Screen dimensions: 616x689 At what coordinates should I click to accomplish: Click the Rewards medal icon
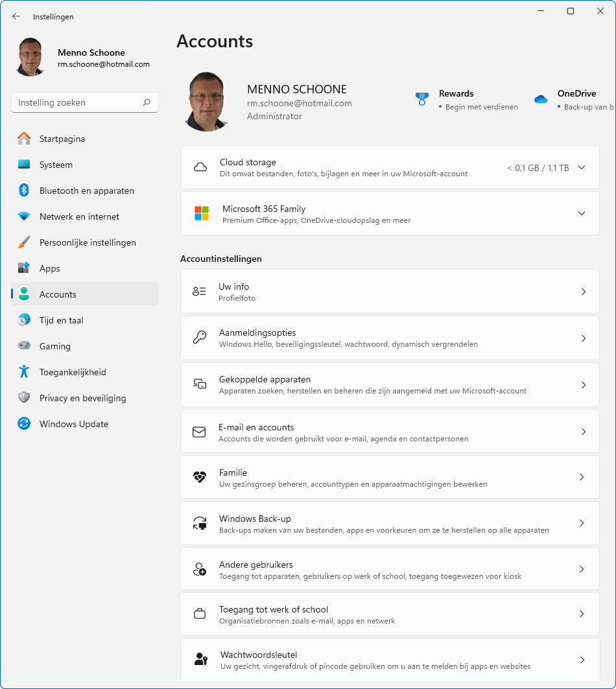click(x=421, y=99)
